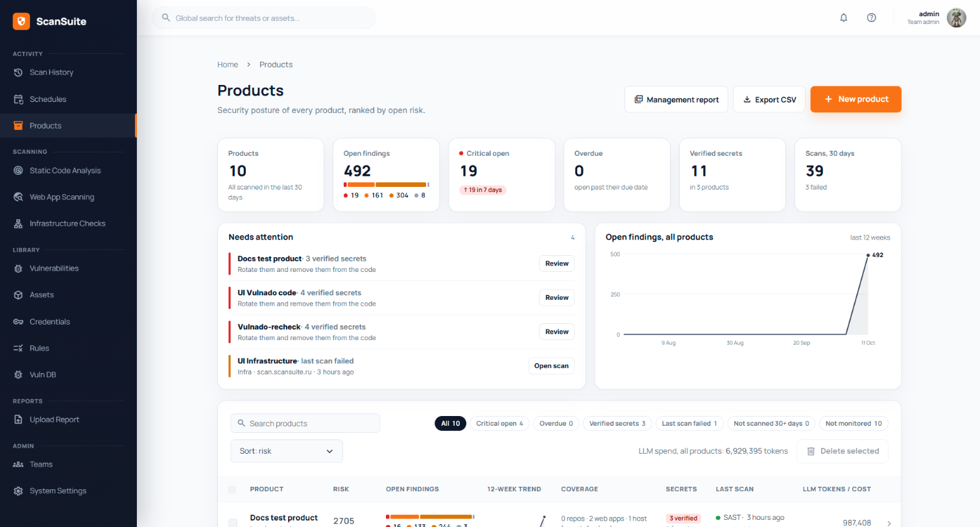Select the Not monitored 10 chip
This screenshot has width=980, height=527.
point(854,424)
